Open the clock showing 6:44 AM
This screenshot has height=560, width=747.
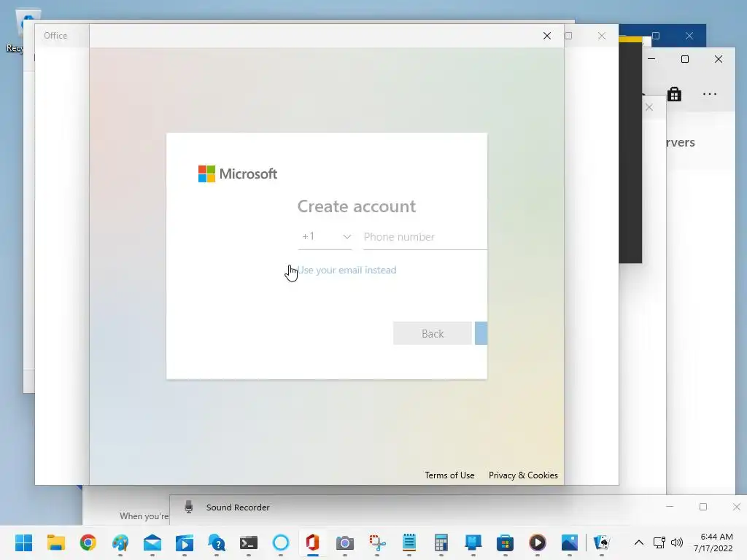tap(713, 542)
